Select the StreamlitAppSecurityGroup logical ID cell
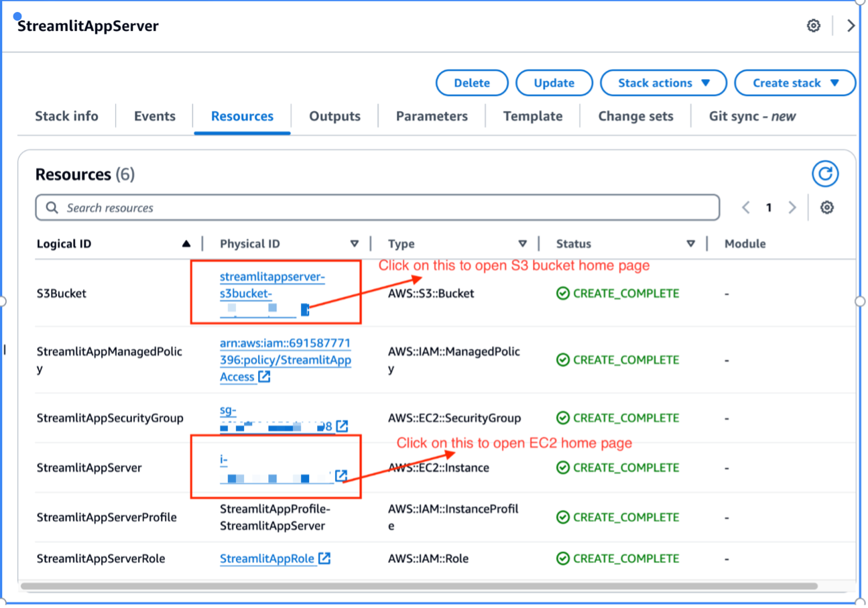Screen dimensions: 868x608 110,418
